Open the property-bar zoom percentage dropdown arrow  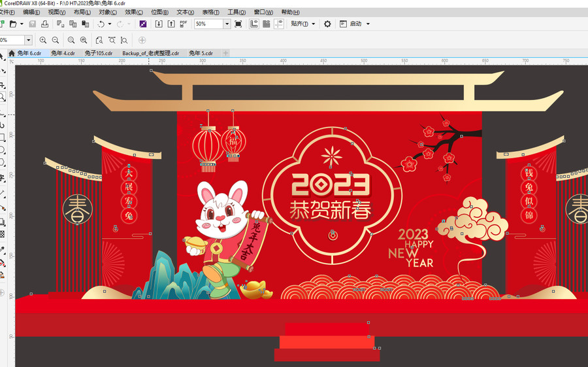click(x=29, y=40)
